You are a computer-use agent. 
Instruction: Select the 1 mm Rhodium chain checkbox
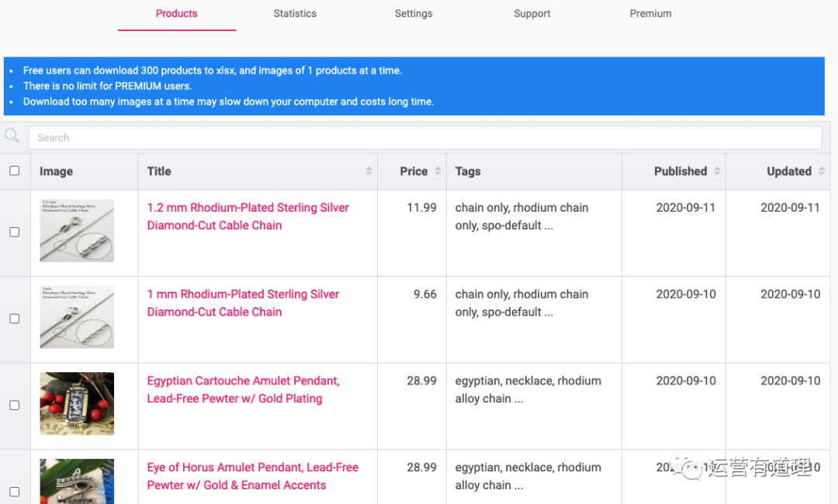(14, 319)
